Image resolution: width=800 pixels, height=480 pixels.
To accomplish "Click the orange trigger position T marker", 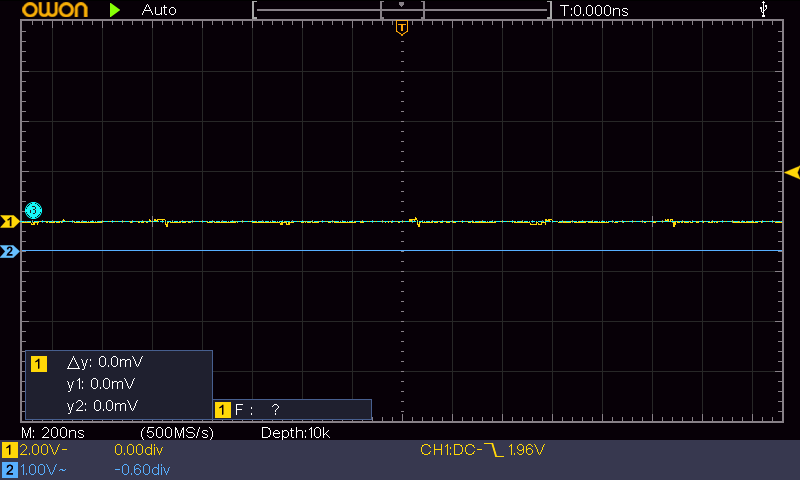I will [401, 28].
